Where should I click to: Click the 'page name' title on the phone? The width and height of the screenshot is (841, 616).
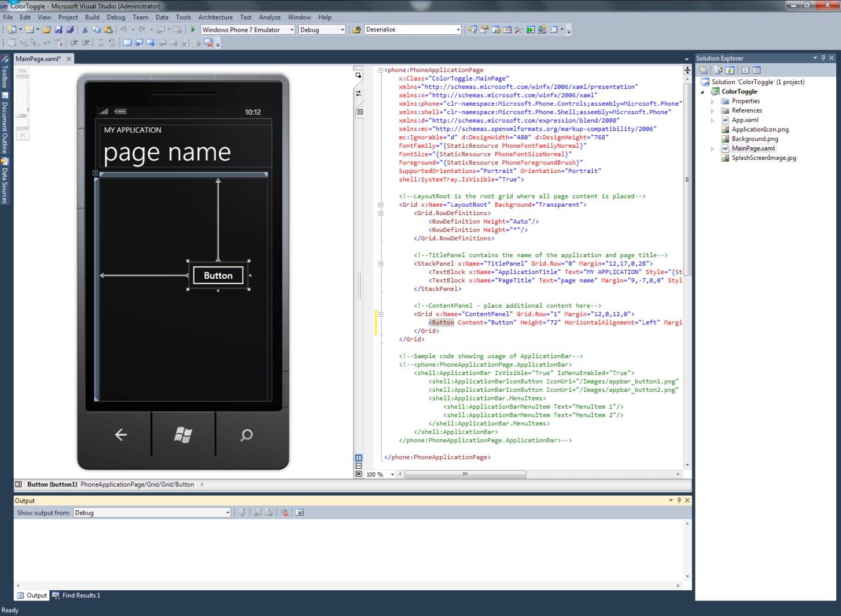point(167,153)
